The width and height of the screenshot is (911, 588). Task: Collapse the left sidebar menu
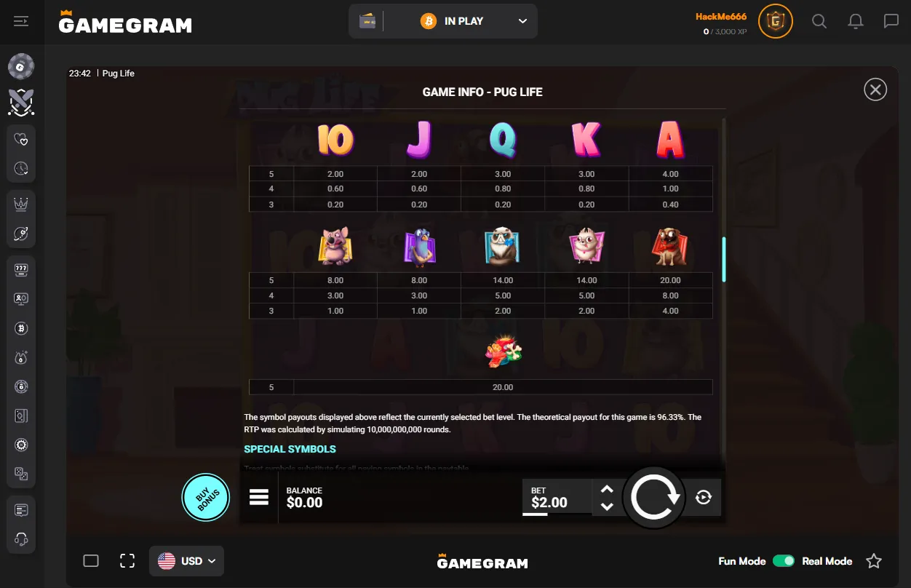click(21, 22)
